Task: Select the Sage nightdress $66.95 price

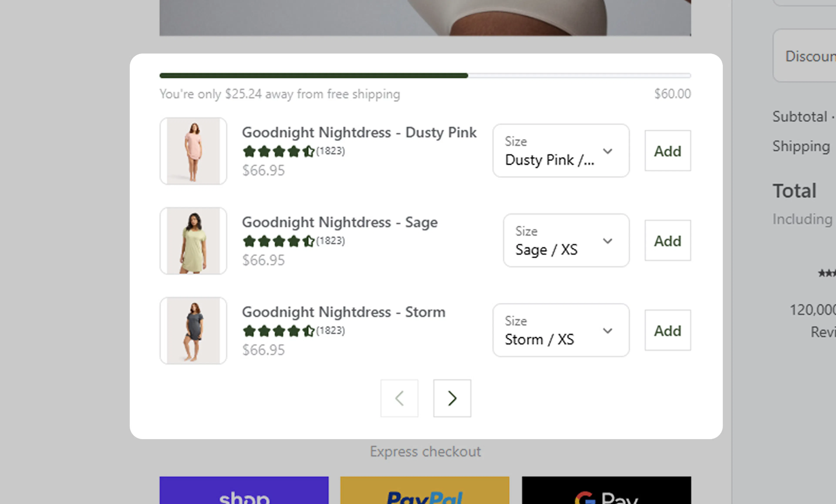Action: tap(263, 260)
